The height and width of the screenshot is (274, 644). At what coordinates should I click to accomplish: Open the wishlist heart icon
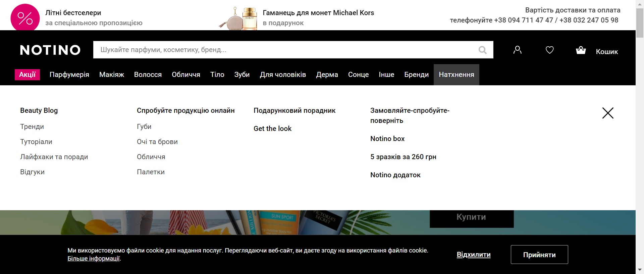[549, 50]
